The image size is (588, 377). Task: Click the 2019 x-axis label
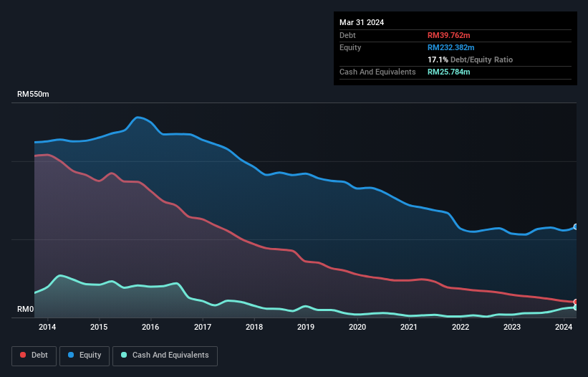tap(306, 327)
